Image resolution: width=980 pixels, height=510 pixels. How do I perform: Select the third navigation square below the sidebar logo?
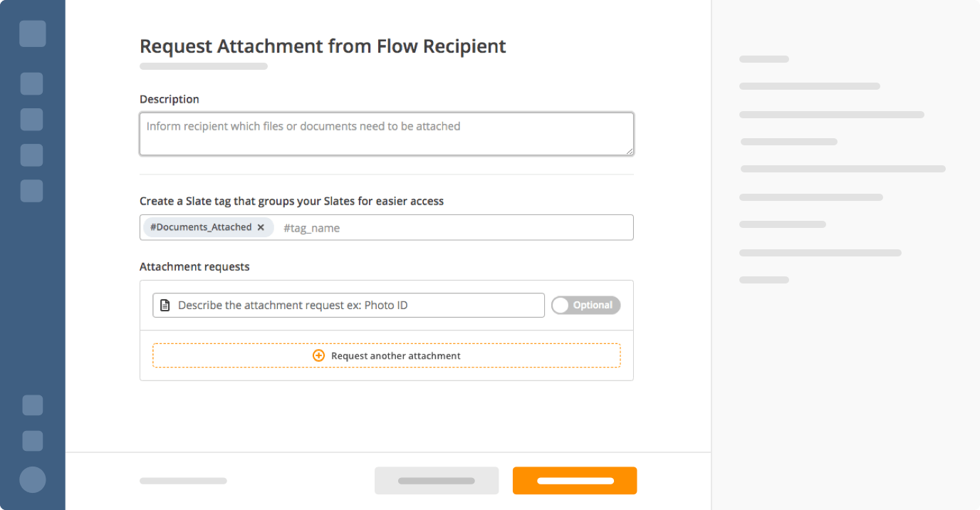click(x=31, y=155)
